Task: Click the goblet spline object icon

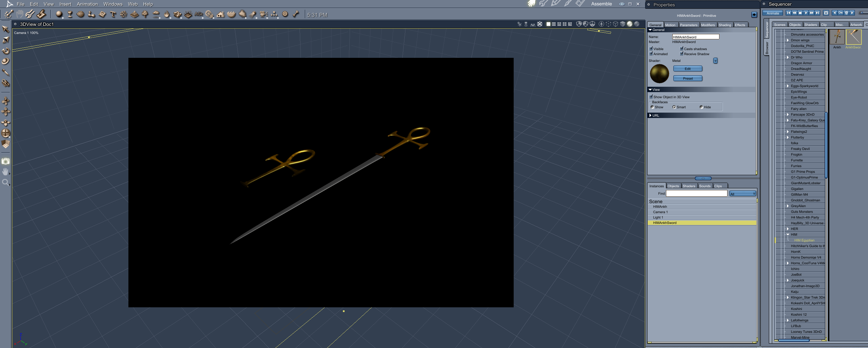Action: tap(70, 14)
